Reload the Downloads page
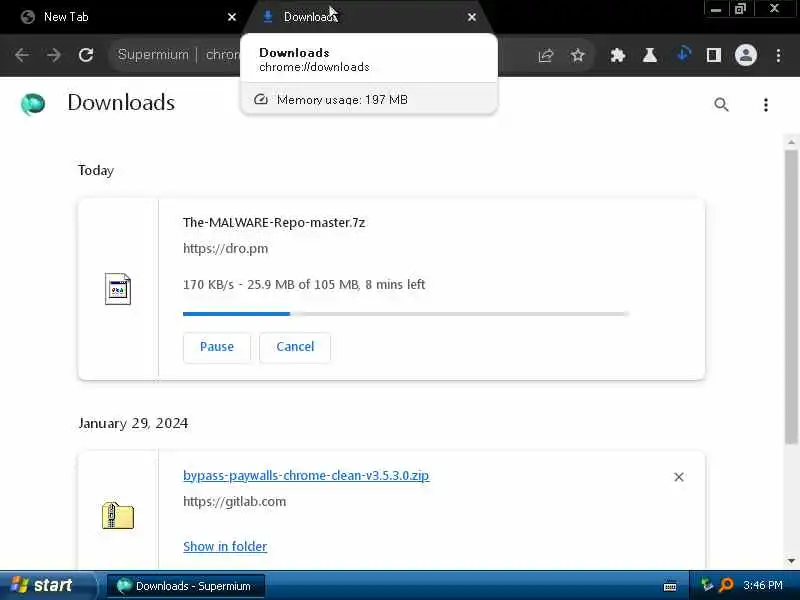 (x=86, y=55)
